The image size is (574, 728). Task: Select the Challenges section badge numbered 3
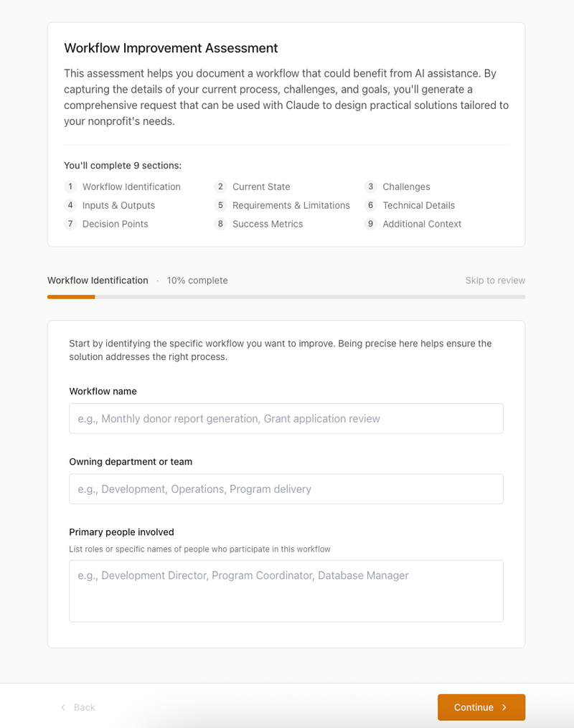pyautogui.click(x=370, y=186)
